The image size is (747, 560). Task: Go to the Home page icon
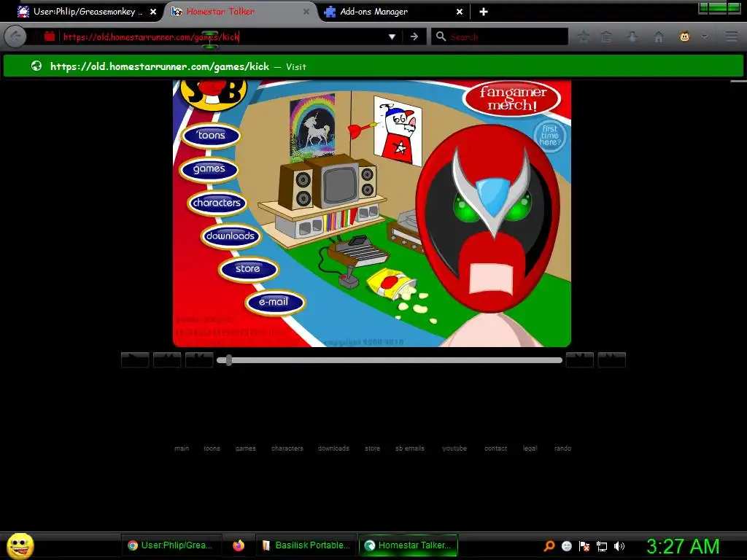click(x=659, y=36)
